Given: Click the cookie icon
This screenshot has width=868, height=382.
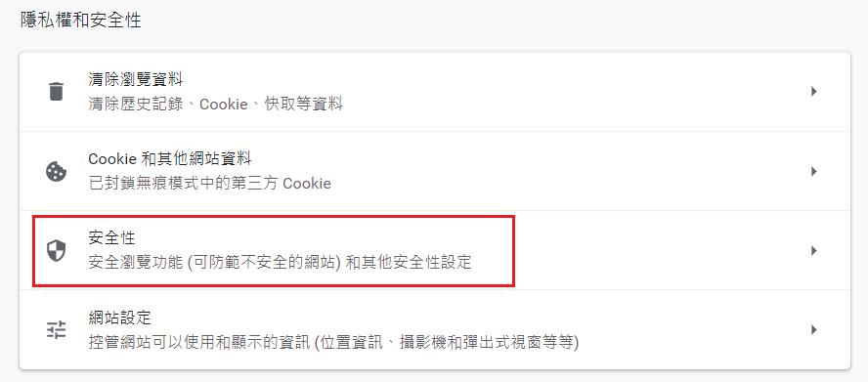Looking at the screenshot, I should [56, 172].
